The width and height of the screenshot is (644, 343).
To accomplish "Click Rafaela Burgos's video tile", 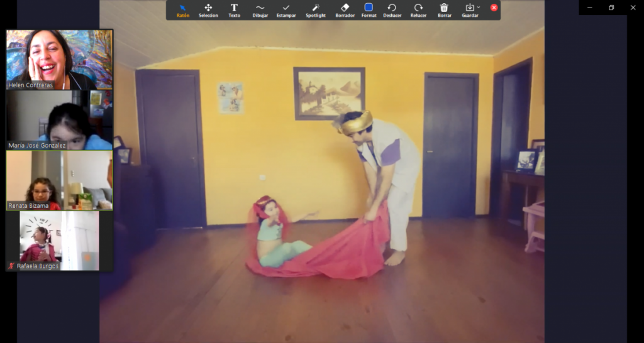I will click(60, 240).
